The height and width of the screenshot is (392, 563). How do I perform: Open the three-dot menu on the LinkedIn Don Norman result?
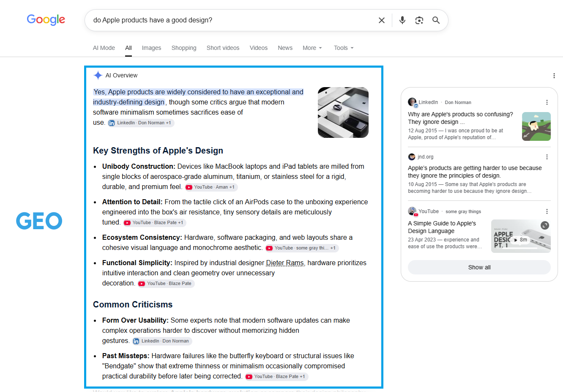point(547,102)
